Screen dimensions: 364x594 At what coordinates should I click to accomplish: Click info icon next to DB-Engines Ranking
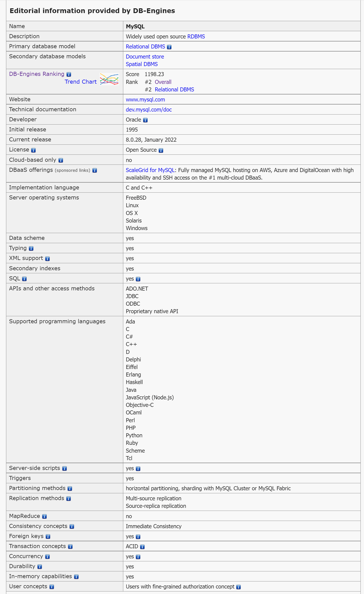tap(69, 74)
